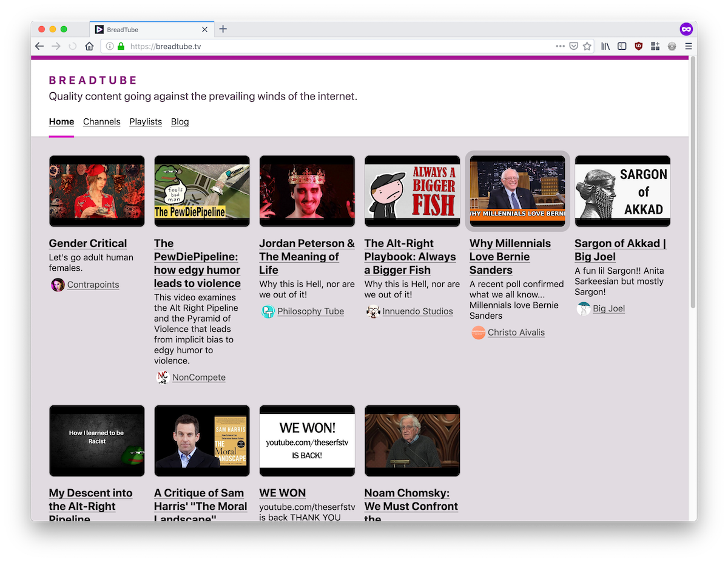
Task: Open Why Millennials Love Bernie Sanders title
Action: tap(510, 257)
